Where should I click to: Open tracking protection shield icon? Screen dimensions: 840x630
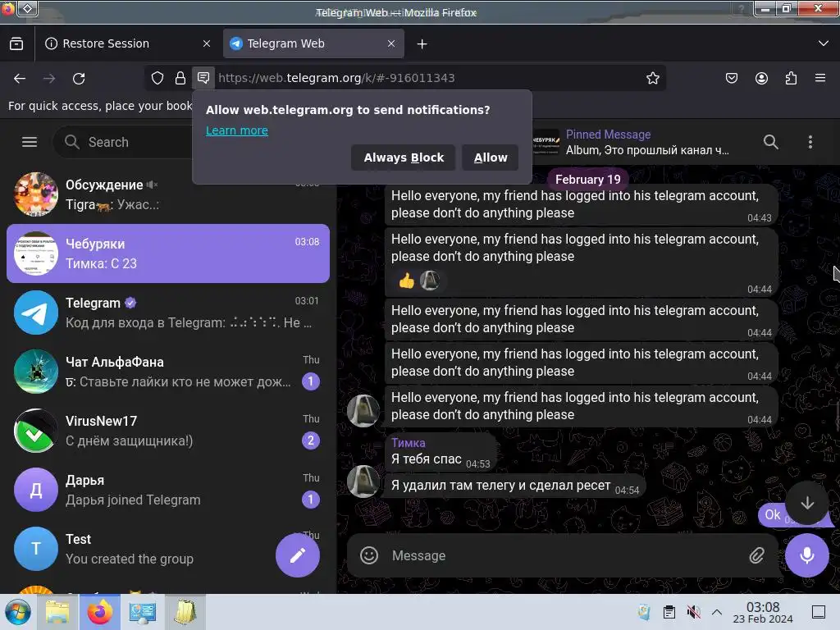(157, 78)
